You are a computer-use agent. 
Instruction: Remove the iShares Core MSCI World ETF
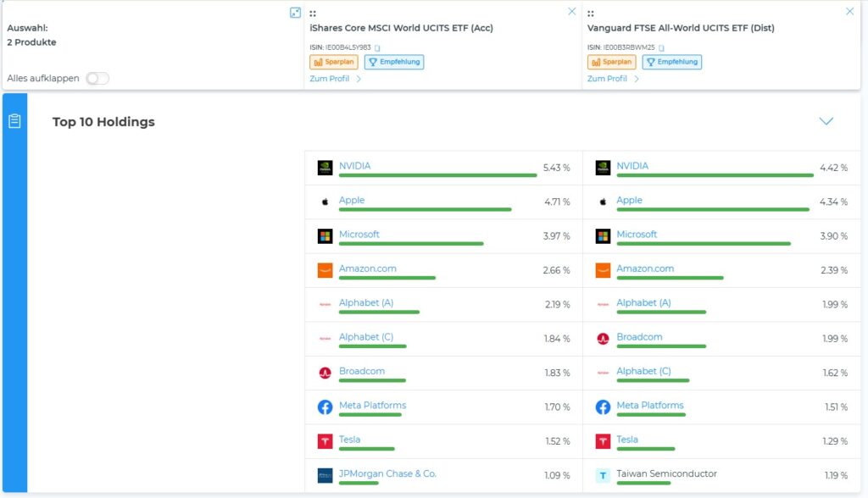[571, 12]
